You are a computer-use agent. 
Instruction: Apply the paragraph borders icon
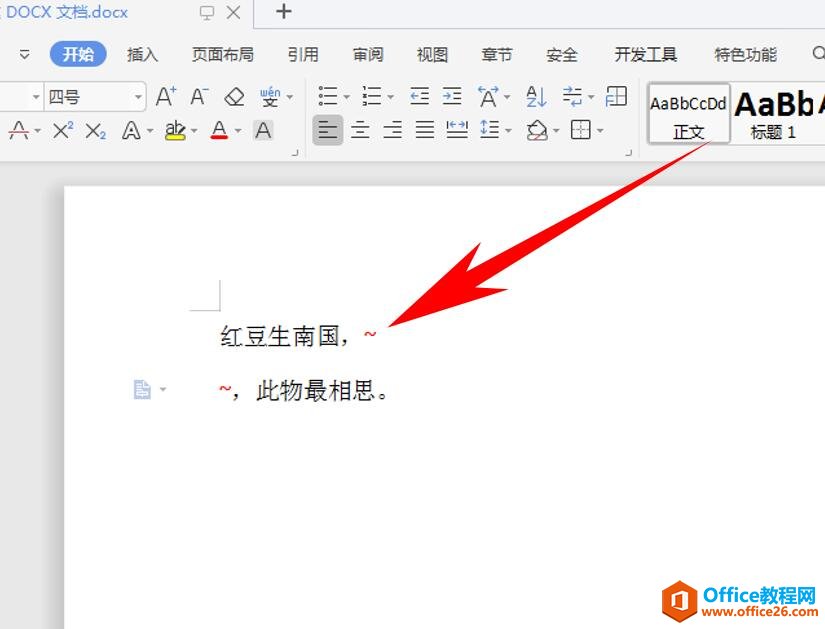(x=581, y=129)
